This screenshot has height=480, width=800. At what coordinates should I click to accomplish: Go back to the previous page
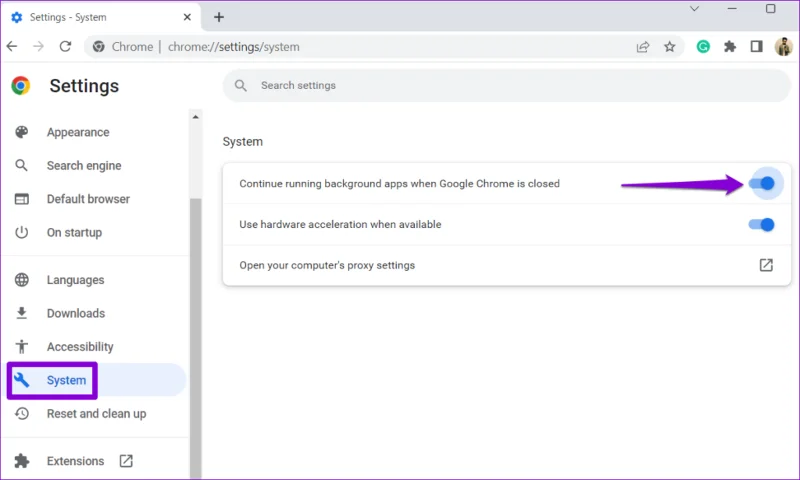point(12,47)
